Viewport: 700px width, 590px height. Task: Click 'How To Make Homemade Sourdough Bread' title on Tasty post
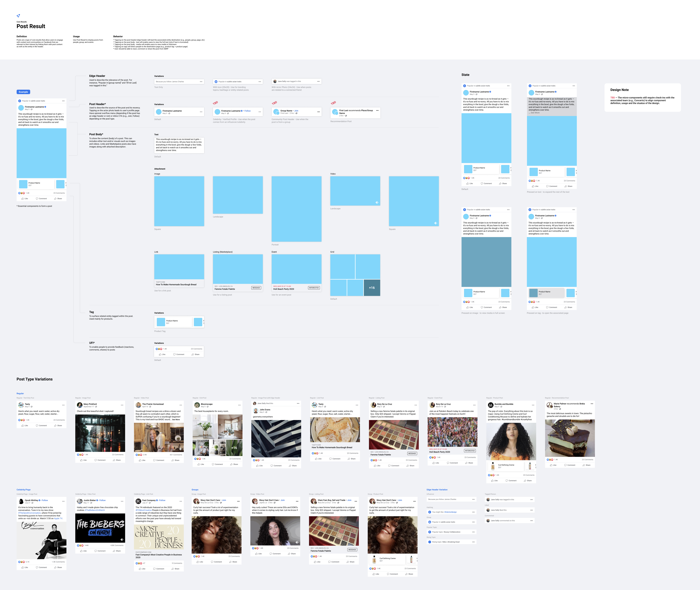(x=332, y=448)
